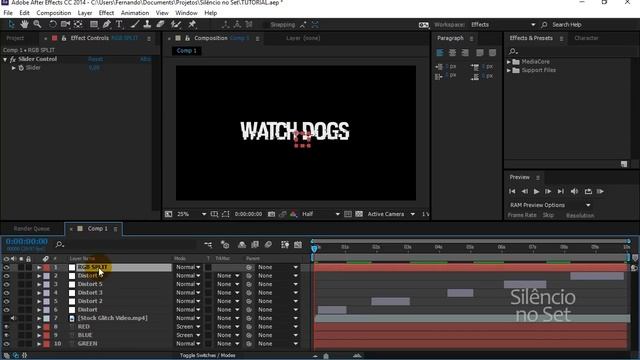Hide the RGB SPLIT layer eye
This screenshot has height=360, width=640.
[x=6, y=267]
